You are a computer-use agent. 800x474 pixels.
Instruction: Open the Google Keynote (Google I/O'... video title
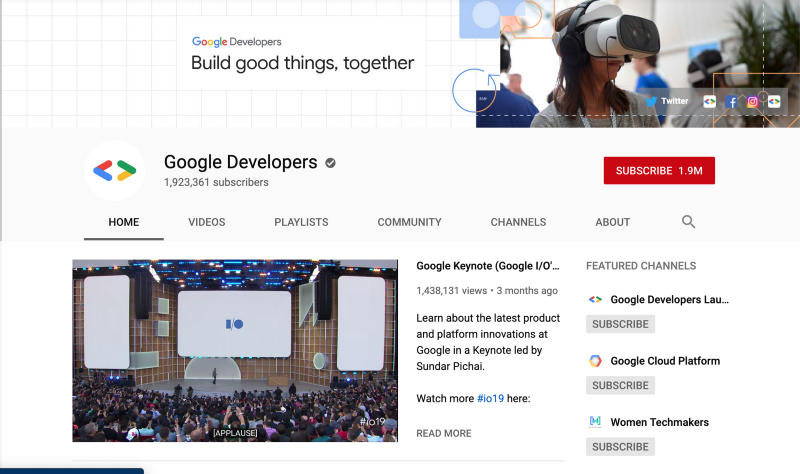(x=488, y=266)
